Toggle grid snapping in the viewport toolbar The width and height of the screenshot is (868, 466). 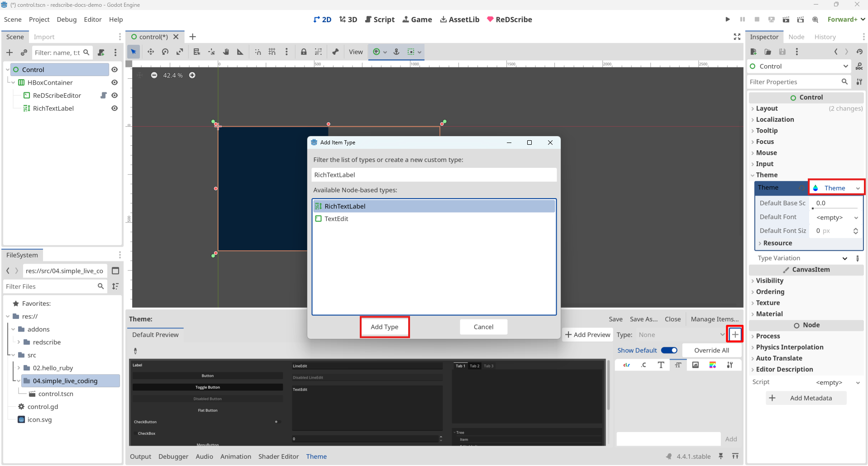point(272,52)
